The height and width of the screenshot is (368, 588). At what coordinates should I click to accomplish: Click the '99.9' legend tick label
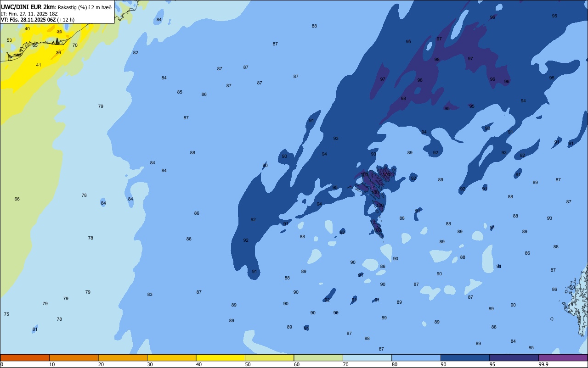543,364
